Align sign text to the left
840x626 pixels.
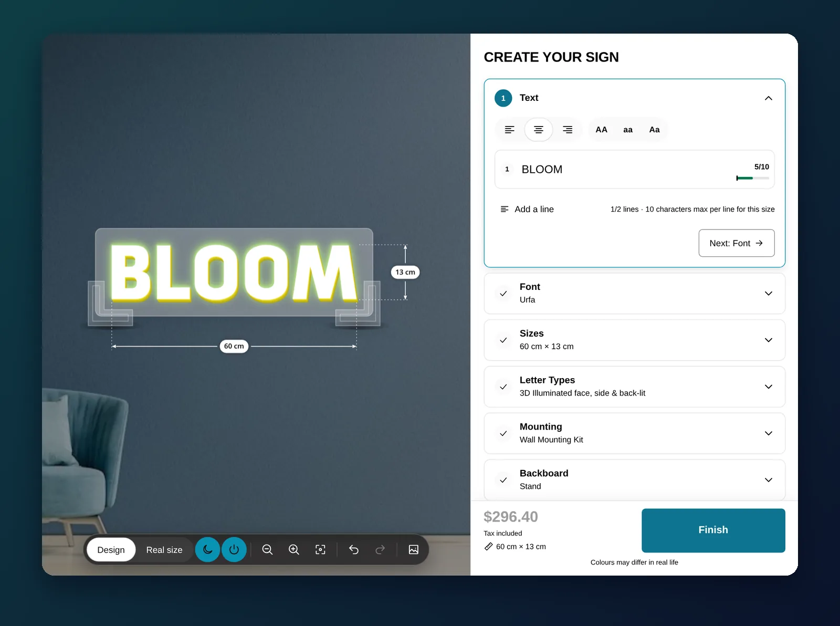click(x=509, y=130)
